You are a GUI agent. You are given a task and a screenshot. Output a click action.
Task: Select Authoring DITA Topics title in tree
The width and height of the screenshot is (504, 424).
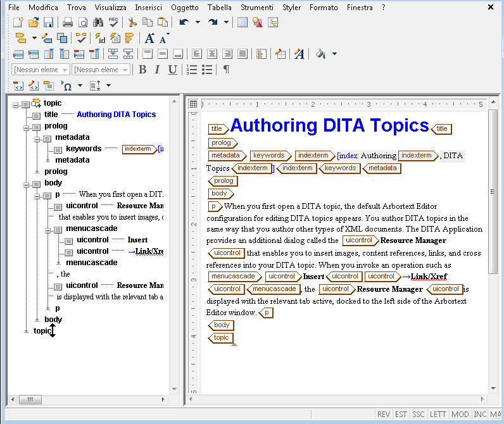[117, 115]
